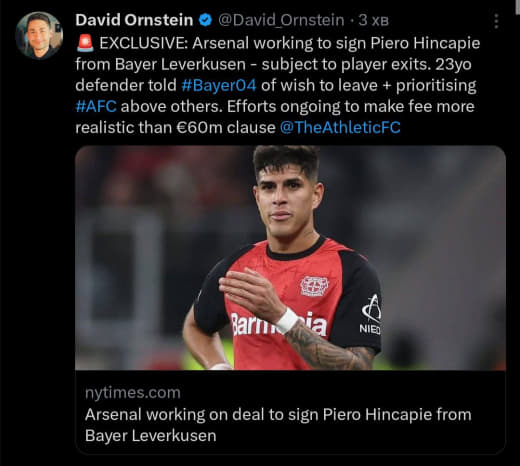Open David Ornstein's profile avatar
The height and width of the screenshot is (466, 520).
tap(39, 35)
